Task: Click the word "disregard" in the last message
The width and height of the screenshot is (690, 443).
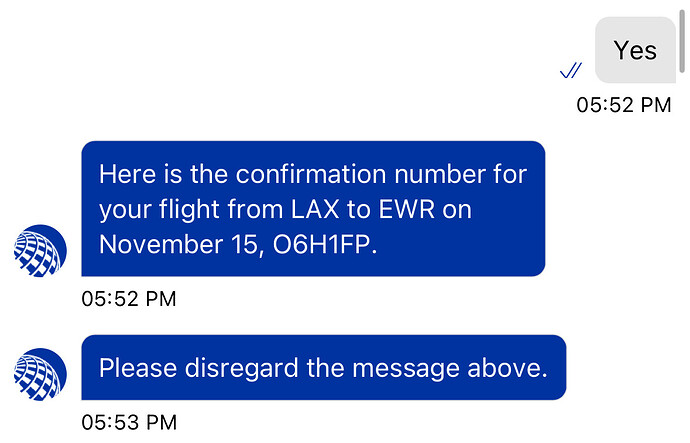Action: (x=242, y=368)
